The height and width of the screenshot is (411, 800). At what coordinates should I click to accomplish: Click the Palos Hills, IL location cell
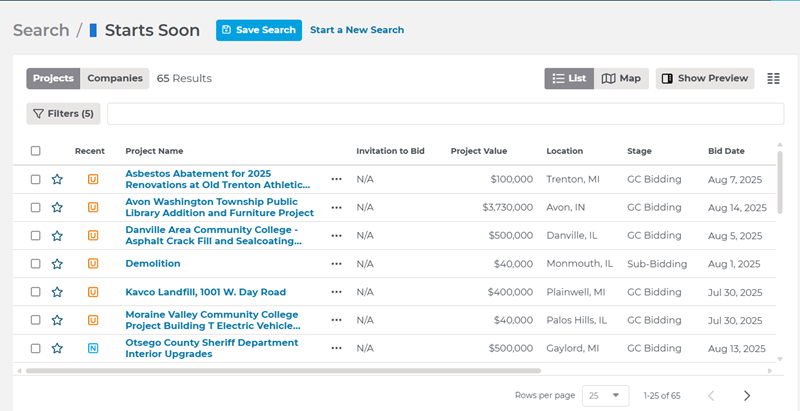[x=577, y=320]
